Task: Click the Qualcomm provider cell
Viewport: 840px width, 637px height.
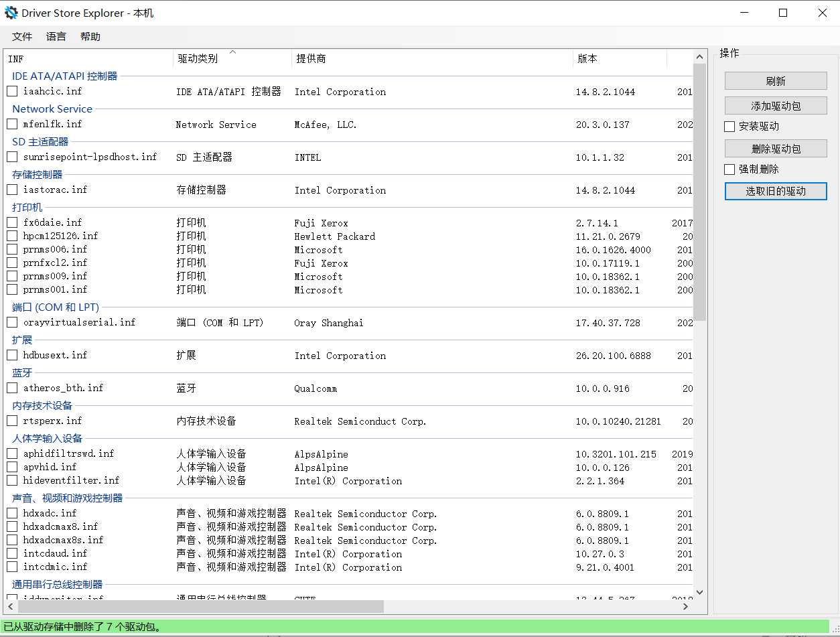Action: click(x=316, y=388)
